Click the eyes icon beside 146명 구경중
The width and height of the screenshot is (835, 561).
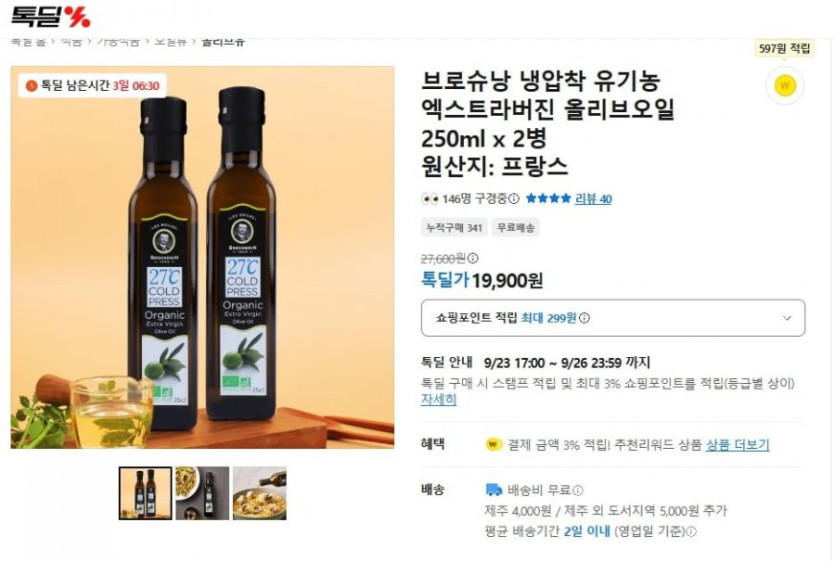point(430,199)
